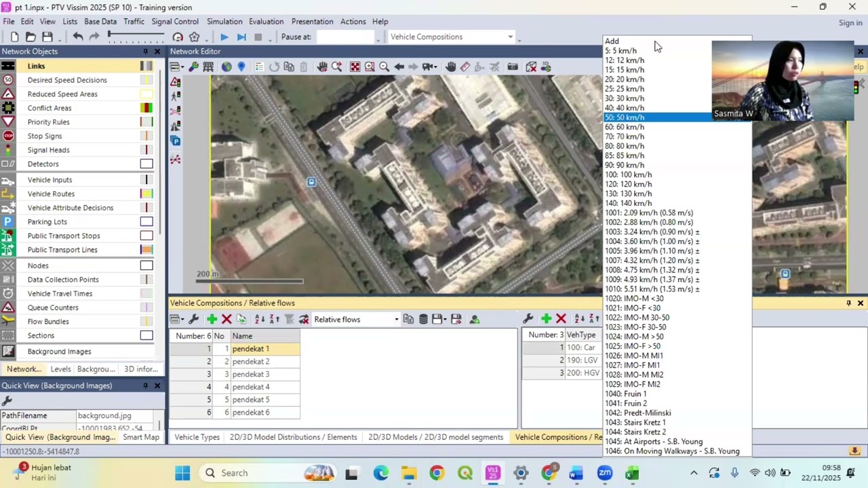Open File menu

(x=9, y=22)
